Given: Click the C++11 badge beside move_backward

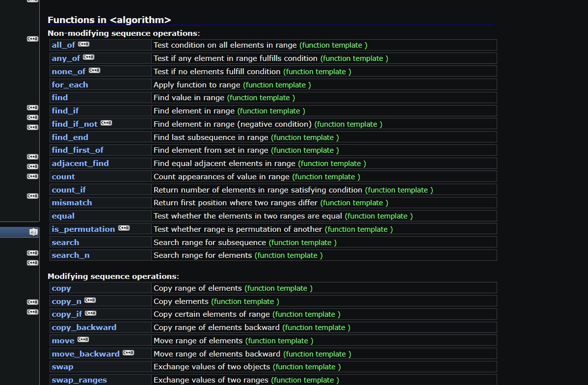Looking at the screenshot, I should 128,353.
